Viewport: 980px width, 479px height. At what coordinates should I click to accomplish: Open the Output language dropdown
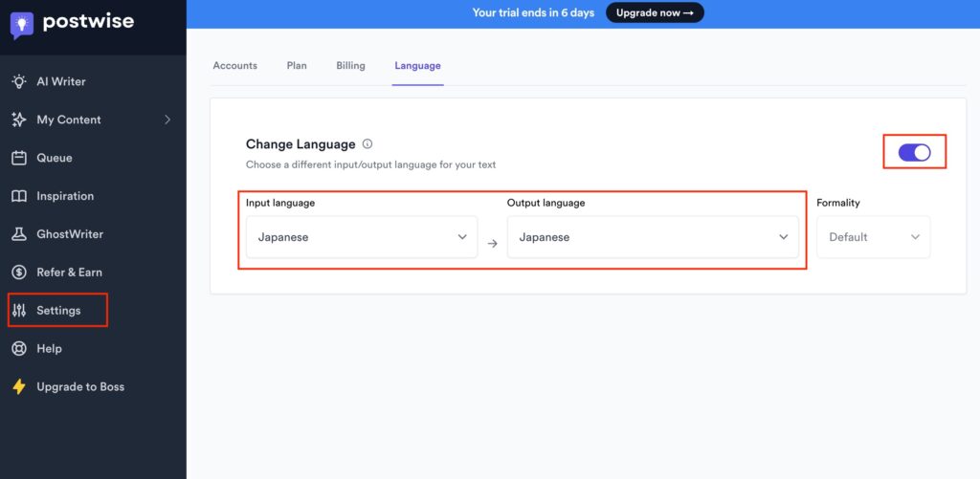point(653,237)
